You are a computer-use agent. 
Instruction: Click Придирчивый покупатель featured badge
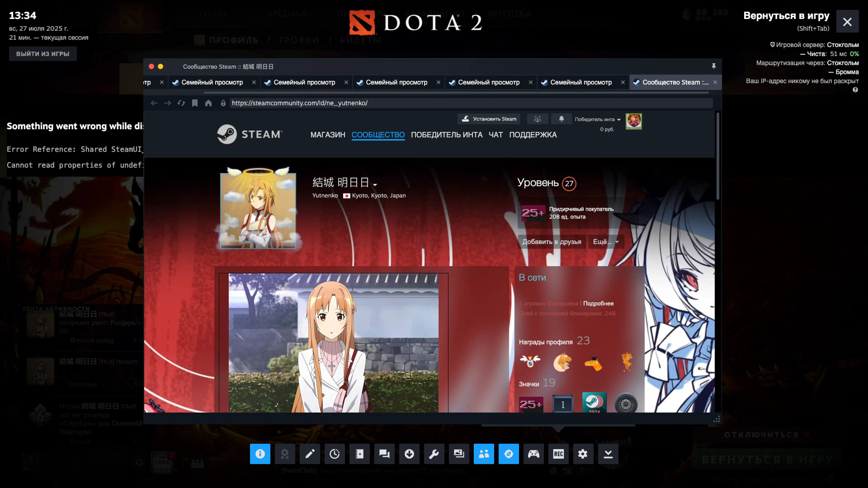click(x=578, y=213)
